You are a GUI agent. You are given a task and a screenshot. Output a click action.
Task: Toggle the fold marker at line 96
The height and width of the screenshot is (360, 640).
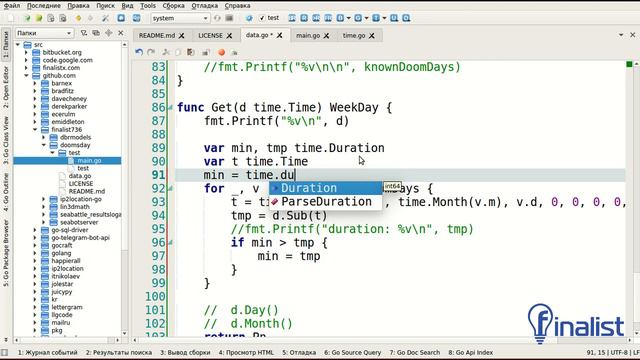pos(170,243)
